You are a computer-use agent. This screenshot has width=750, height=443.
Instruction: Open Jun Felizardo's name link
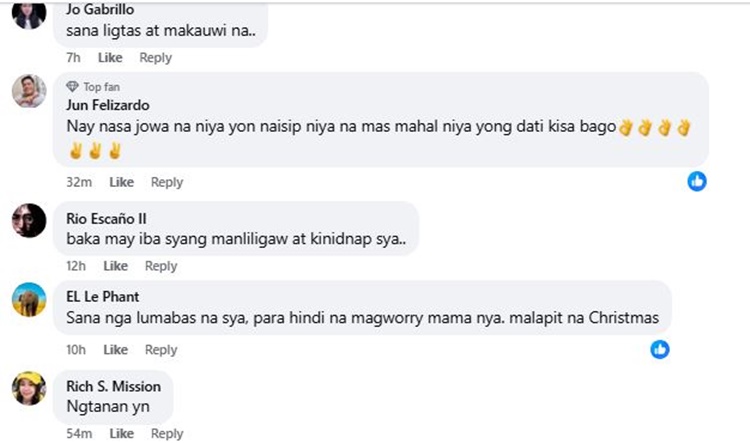click(x=108, y=105)
